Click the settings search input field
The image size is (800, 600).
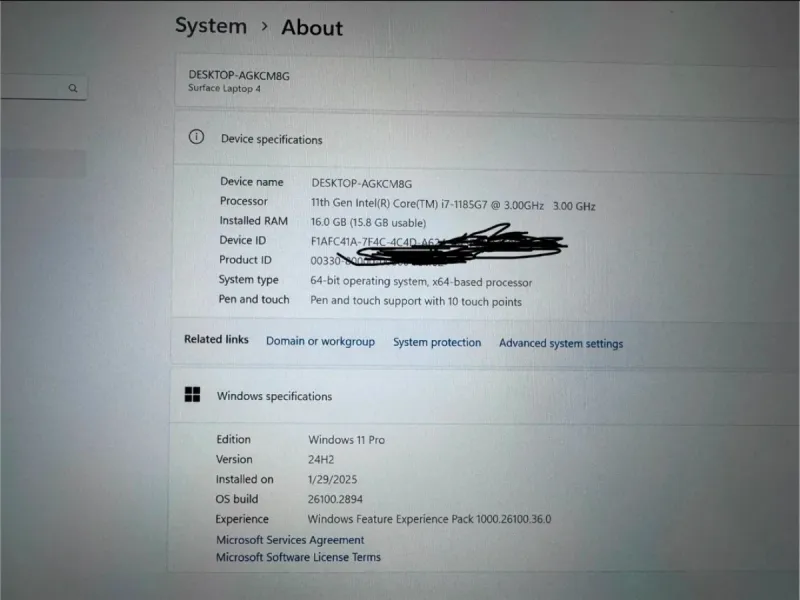[x=43, y=87]
